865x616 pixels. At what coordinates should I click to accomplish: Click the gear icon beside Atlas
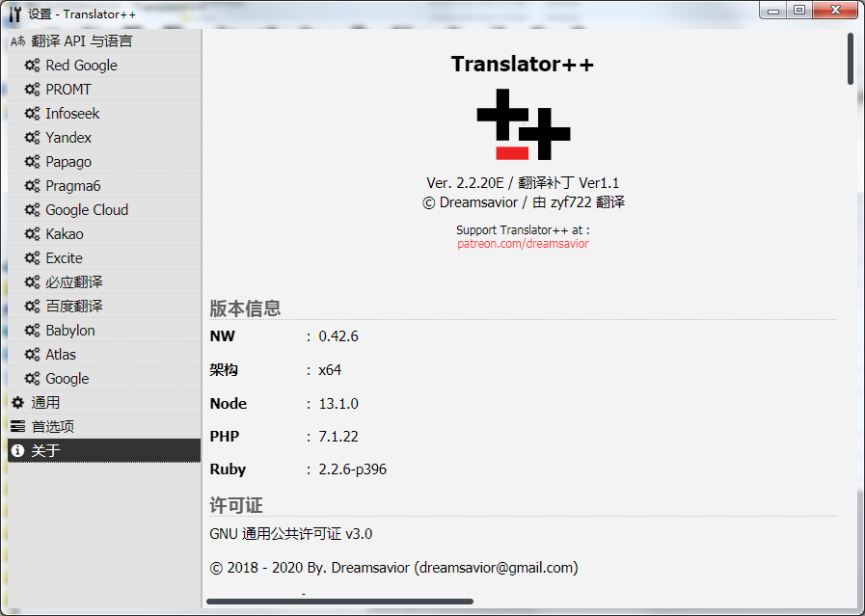(32, 355)
